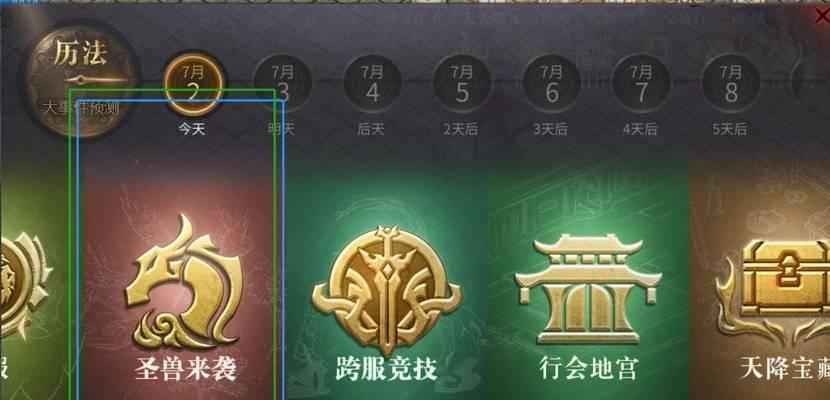Click the 圣兽来袭 event title text
This screenshot has width=830, height=400.
pos(185,368)
